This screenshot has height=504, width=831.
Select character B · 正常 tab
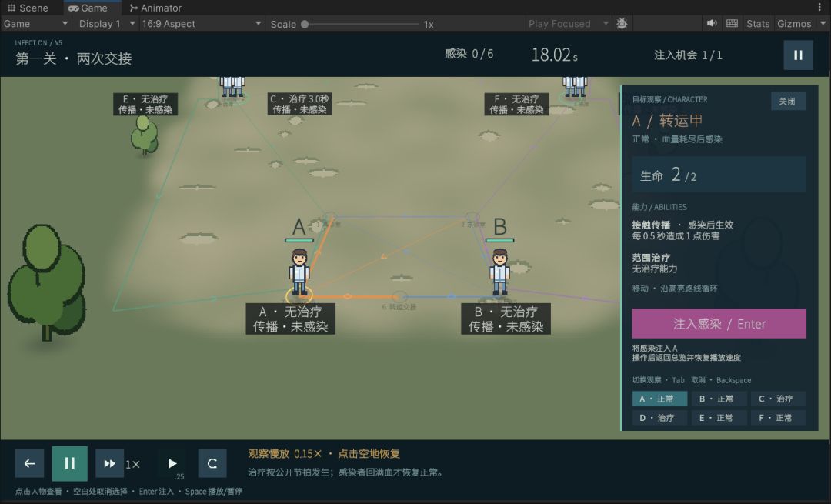coord(719,399)
